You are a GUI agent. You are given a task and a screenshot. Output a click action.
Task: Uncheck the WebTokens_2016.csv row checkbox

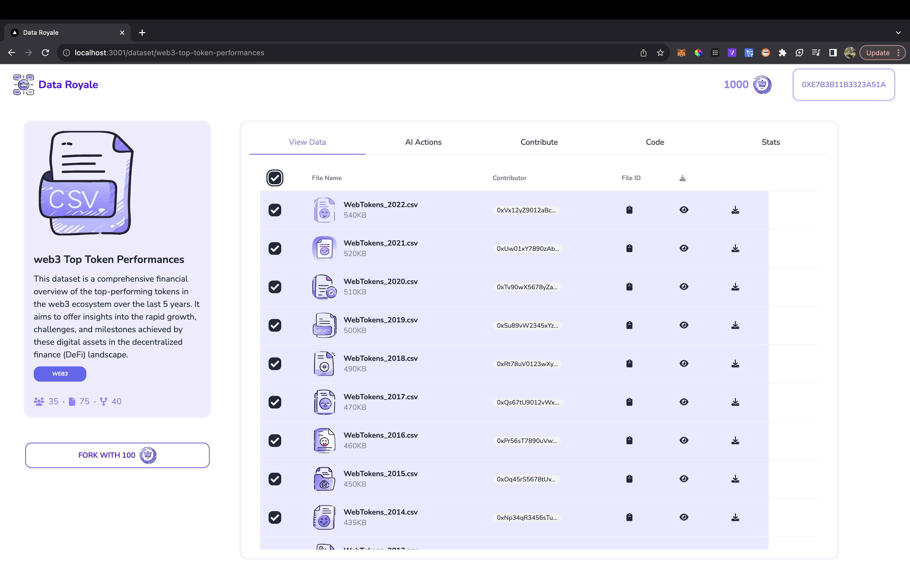pos(275,441)
